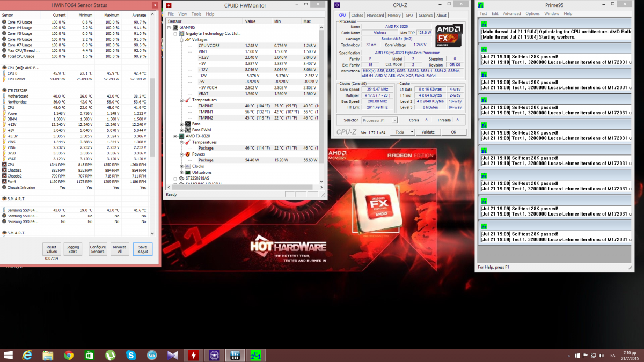This screenshot has width=644, height=362.
Task: Open Visual Studio from the taskbar
Action: [x=172, y=354]
